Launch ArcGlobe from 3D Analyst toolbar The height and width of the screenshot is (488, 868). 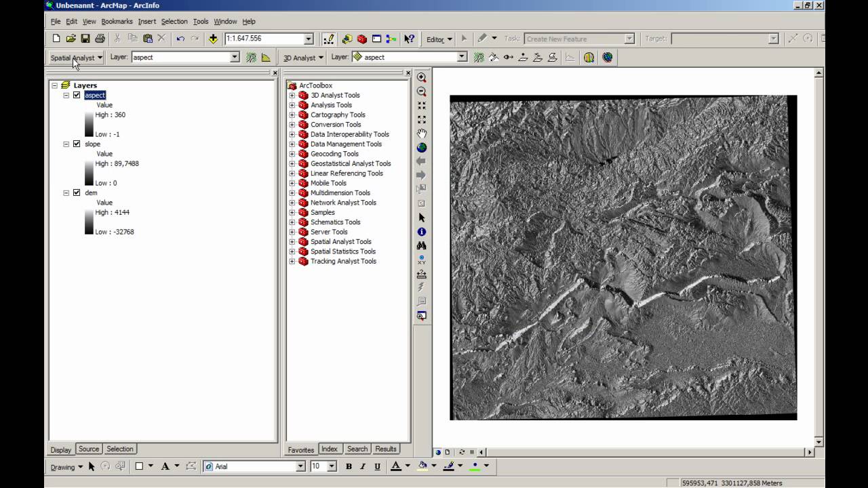pyautogui.click(x=608, y=58)
